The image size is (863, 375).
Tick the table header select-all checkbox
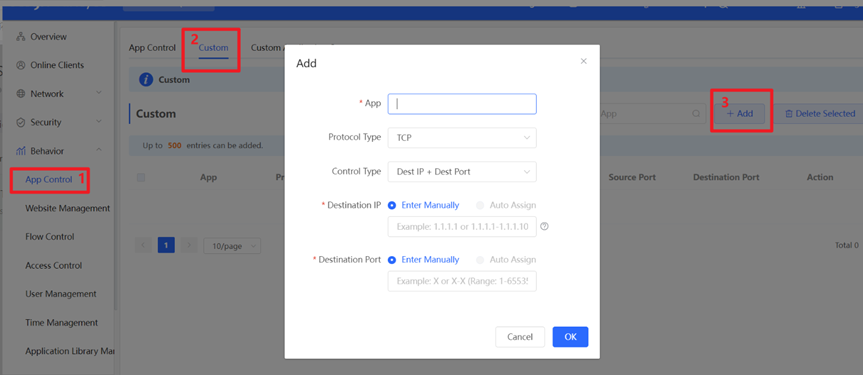coord(141,177)
